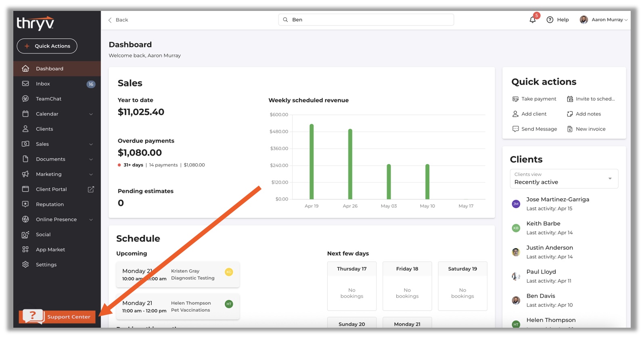Expand the Online Presence submenu chevron
This screenshot has width=644, height=337.
click(x=91, y=219)
